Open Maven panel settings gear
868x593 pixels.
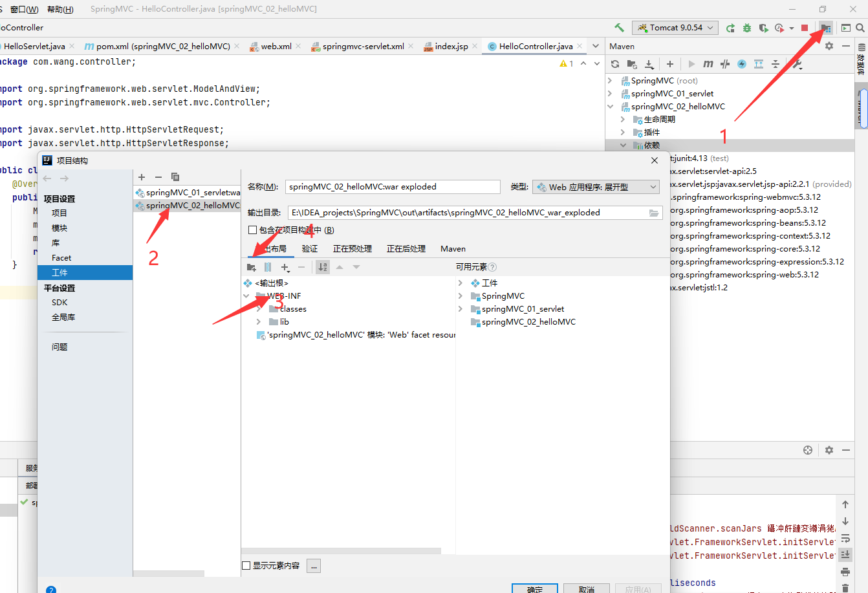[x=829, y=46]
